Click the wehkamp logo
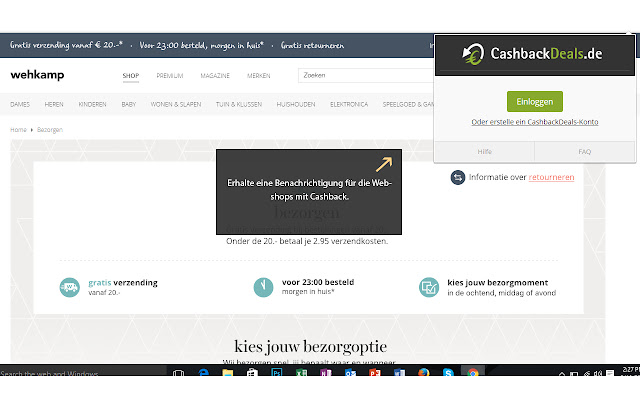 pos(37,75)
